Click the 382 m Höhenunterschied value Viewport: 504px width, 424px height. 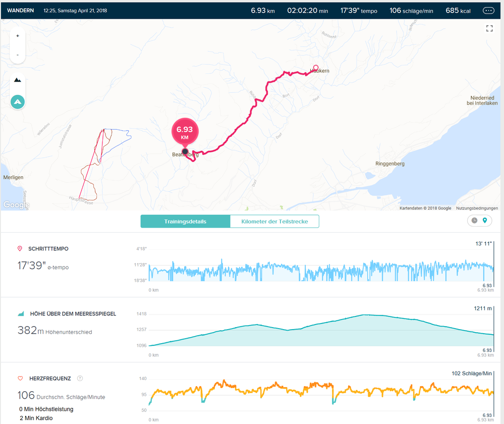[x=54, y=331]
